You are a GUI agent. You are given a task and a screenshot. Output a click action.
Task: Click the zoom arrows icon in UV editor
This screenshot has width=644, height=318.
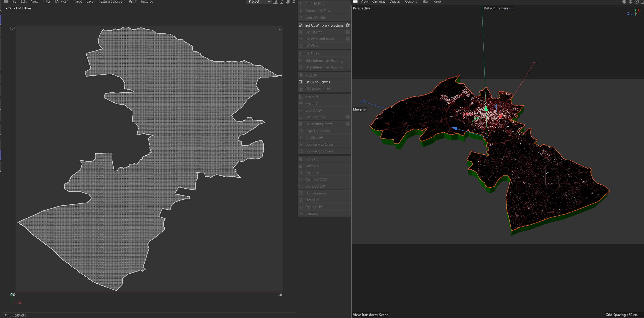294,2
